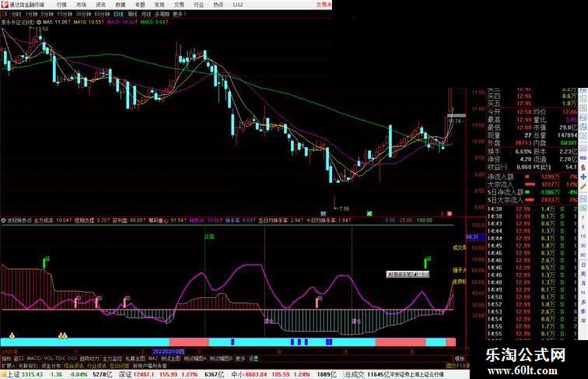The image size is (588, 379).
Task: Select the 主力监控 indicator tab
Action: point(112,358)
